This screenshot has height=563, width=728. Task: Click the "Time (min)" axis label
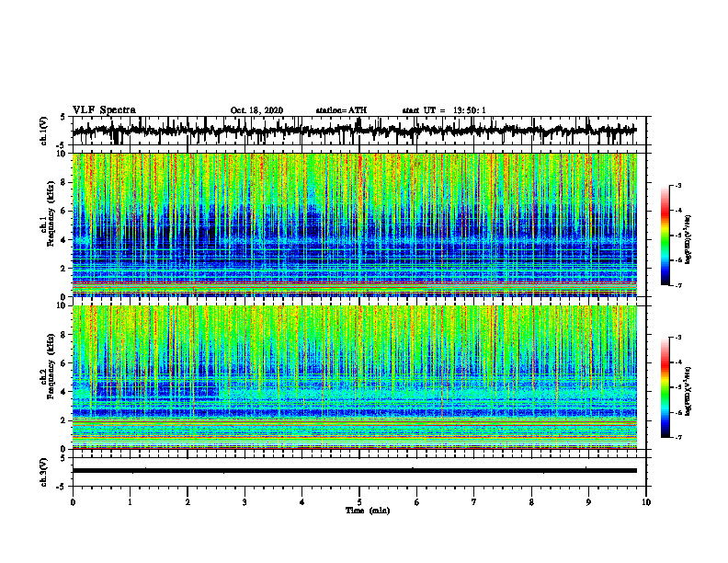tap(368, 511)
